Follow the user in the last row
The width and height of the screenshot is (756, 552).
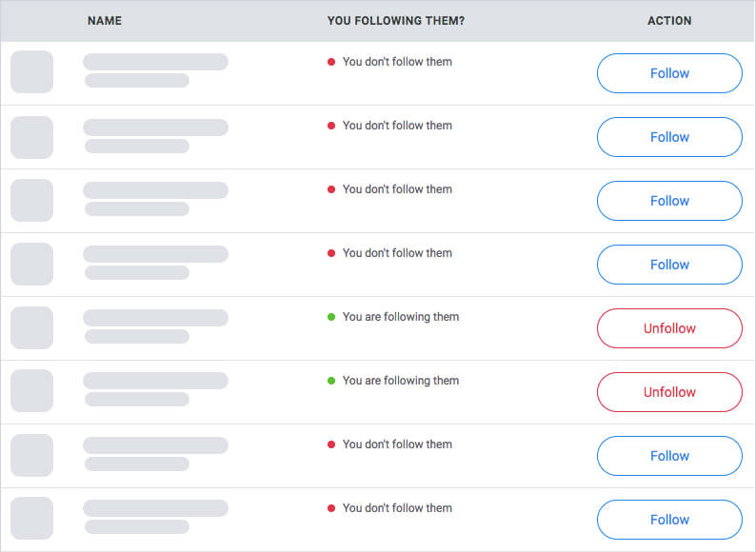[669, 520]
